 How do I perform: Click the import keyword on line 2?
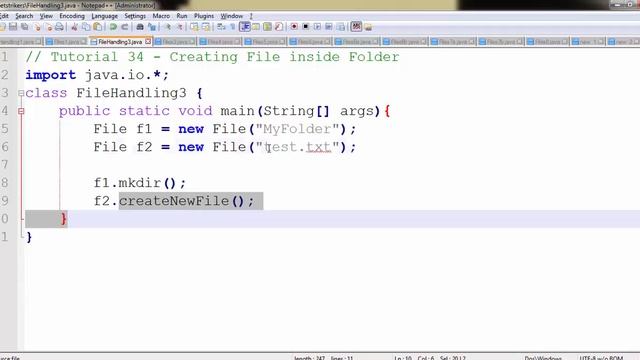point(51,75)
